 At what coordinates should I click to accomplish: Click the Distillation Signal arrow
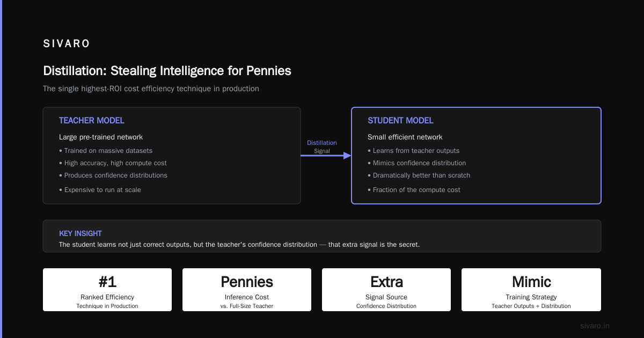(x=326, y=156)
